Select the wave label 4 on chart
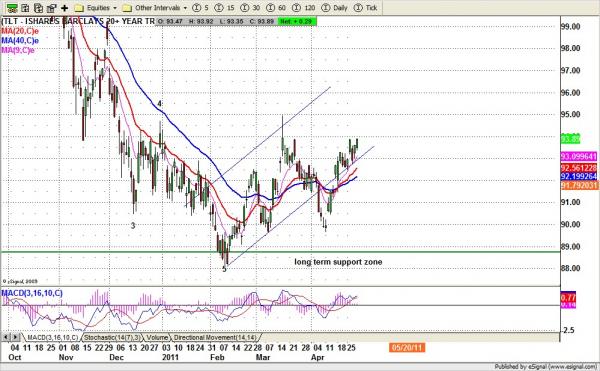 160,104
